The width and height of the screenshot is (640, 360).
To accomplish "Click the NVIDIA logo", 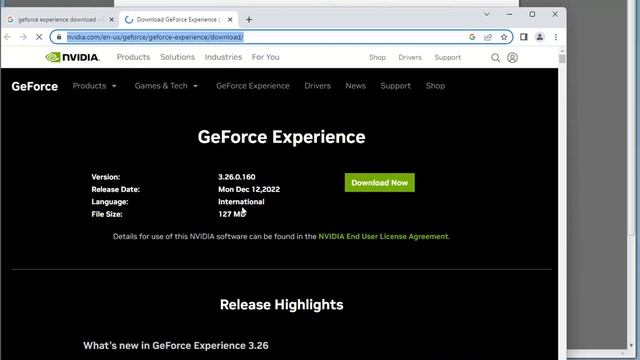I will pos(72,57).
